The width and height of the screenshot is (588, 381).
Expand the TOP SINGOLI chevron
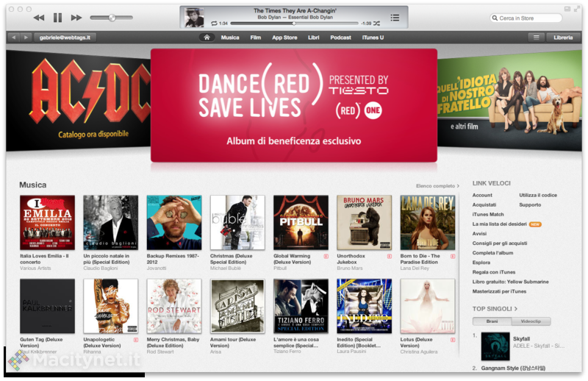tap(516, 309)
